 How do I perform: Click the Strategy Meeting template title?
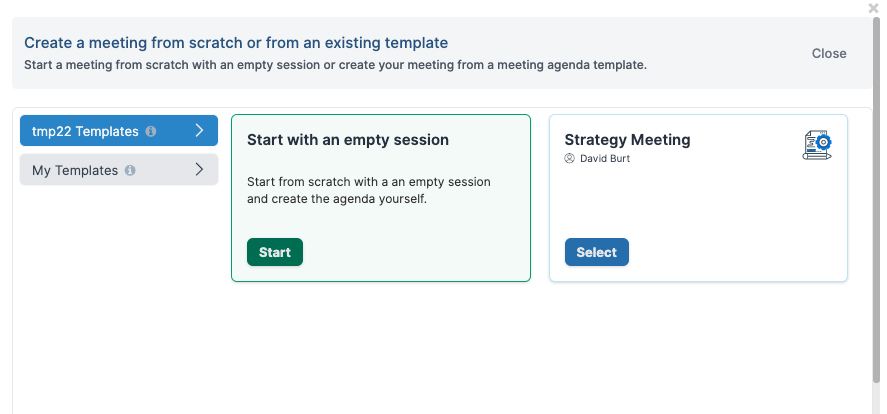(x=627, y=140)
